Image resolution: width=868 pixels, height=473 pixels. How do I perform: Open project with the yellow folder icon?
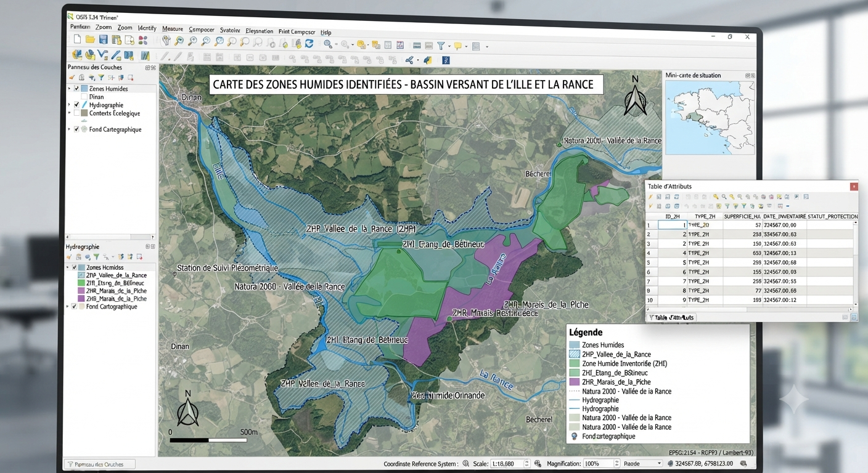(x=90, y=41)
